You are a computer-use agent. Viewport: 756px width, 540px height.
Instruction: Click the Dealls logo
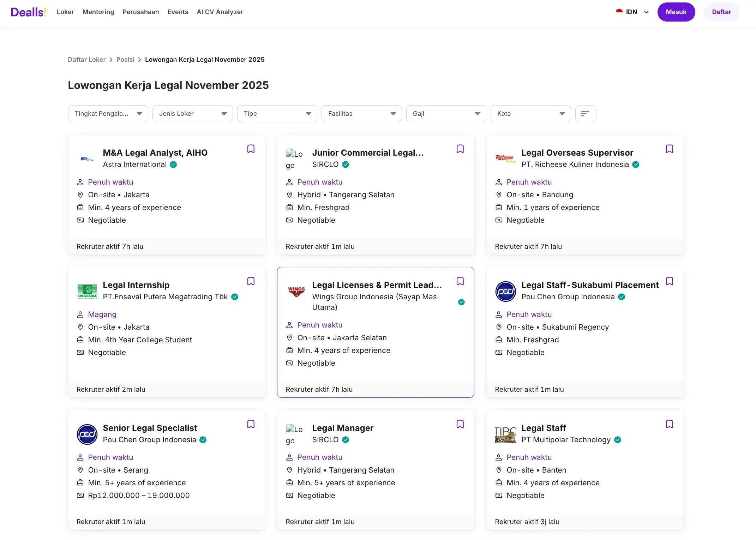(x=28, y=12)
